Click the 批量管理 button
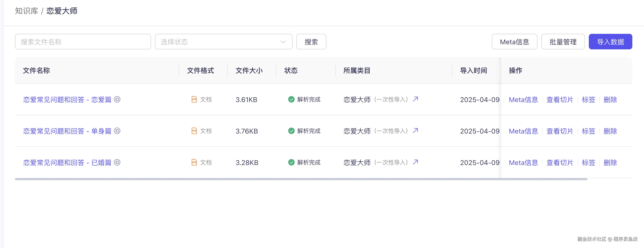 tap(563, 42)
